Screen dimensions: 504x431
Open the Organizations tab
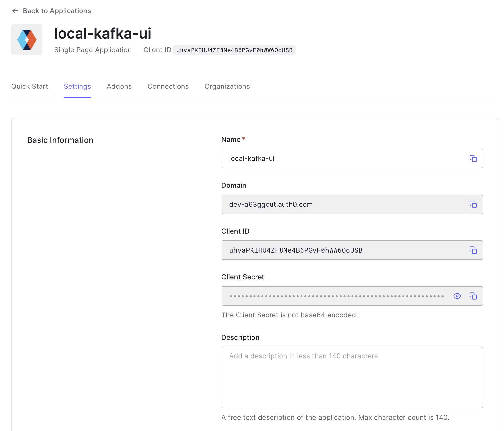point(227,86)
